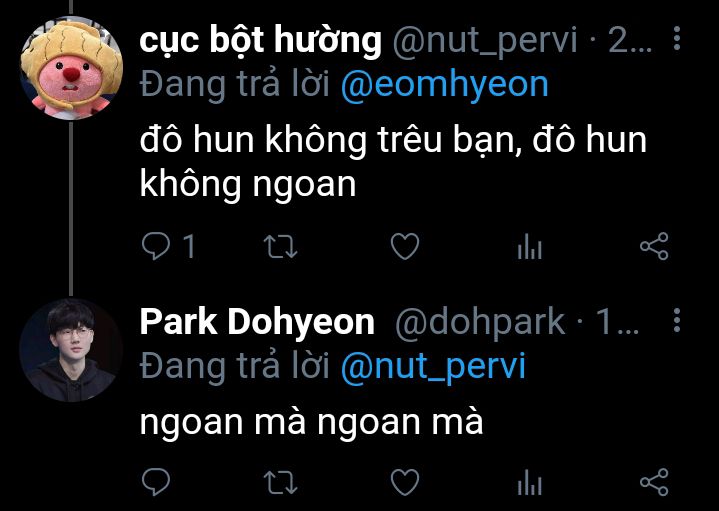Image resolution: width=719 pixels, height=511 pixels.
Task: Share Park Dohyeon's tweet
Action: pyautogui.click(x=654, y=482)
